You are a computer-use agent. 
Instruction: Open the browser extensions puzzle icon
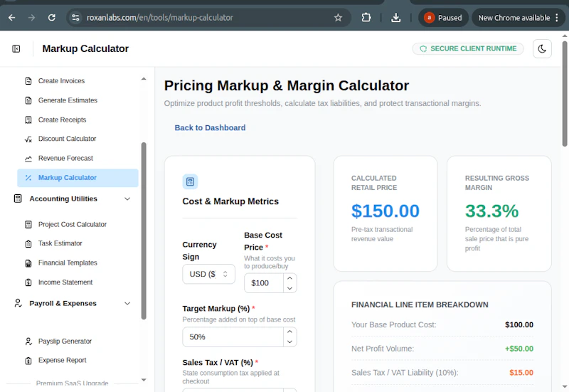click(366, 17)
